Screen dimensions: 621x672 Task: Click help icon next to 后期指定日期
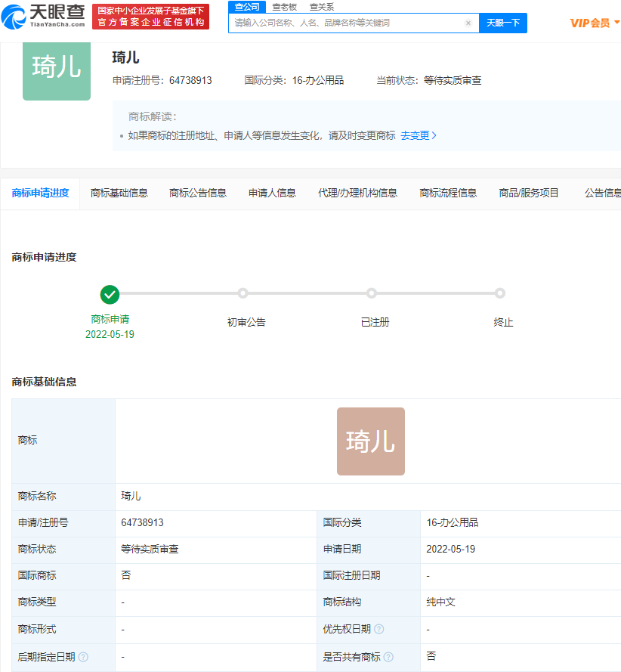pos(83,657)
